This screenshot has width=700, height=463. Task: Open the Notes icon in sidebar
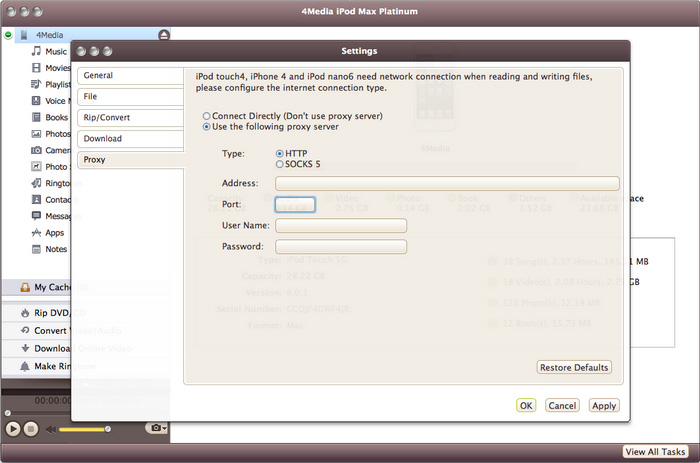coord(36,249)
